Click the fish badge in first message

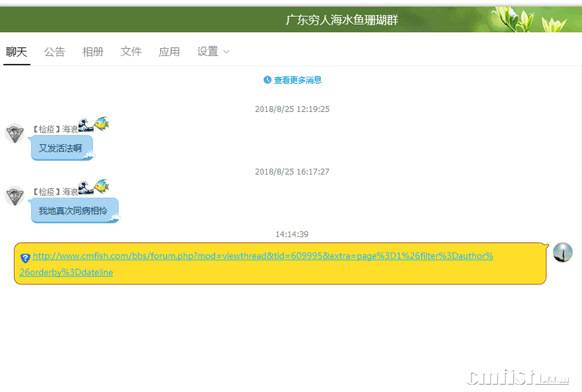pyautogui.click(x=102, y=124)
